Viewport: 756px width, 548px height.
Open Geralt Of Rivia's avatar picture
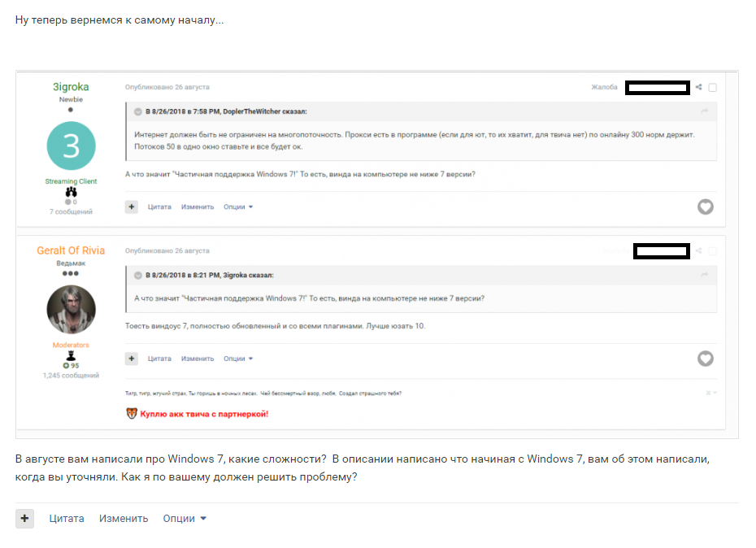point(71,310)
